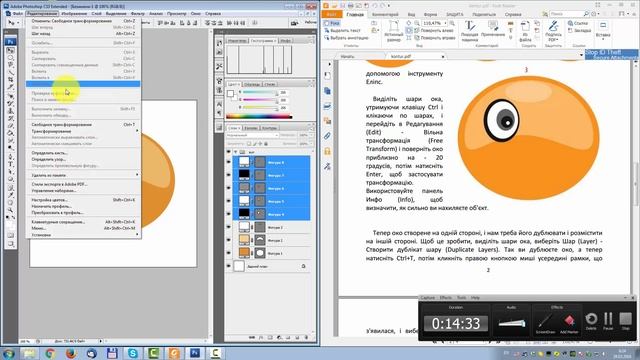The width and height of the screenshot is (640, 360).
Task: Select the Hand (Рука) tool in Foxit
Action: point(332,23)
